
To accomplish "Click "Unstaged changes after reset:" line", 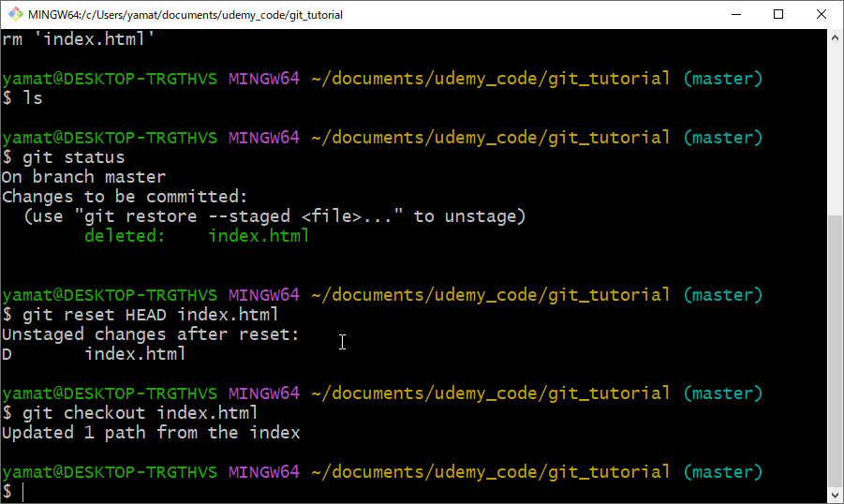I will pos(151,334).
